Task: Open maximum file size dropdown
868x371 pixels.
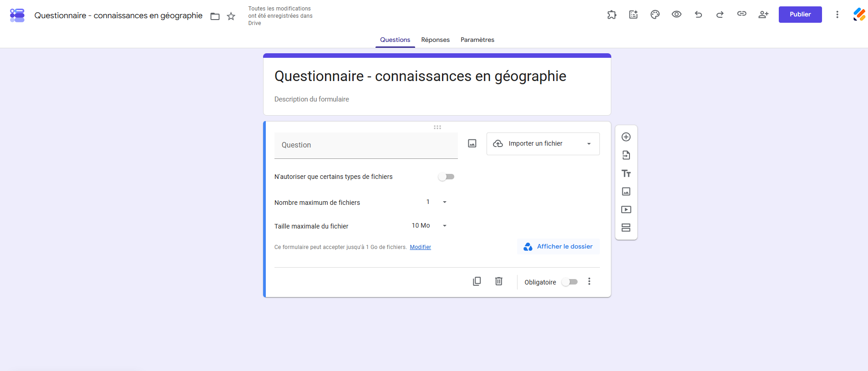Action: tap(430, 226)
